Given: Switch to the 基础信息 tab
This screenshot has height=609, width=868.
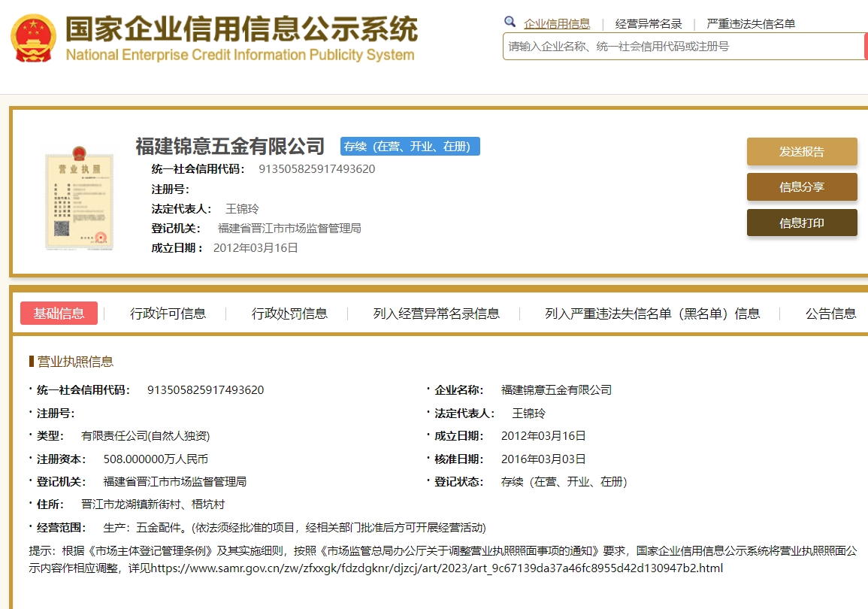Looking at the screenshot, I should point(59,314).
